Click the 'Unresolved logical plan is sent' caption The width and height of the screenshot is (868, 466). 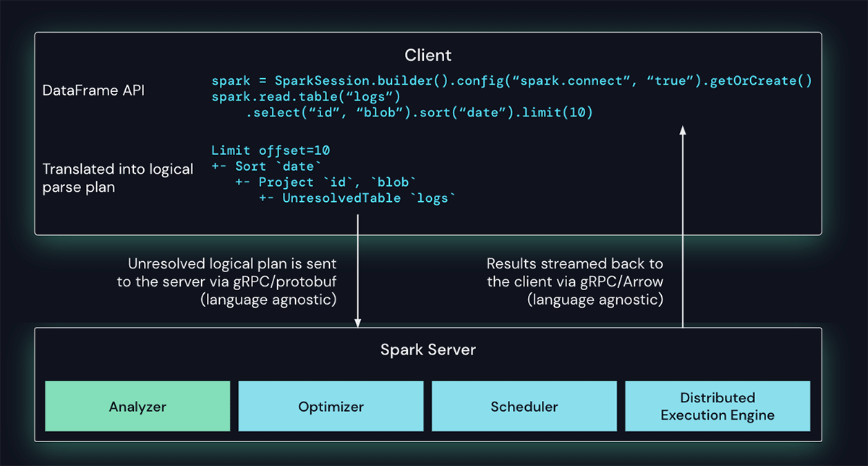click(x=231, y=264)
